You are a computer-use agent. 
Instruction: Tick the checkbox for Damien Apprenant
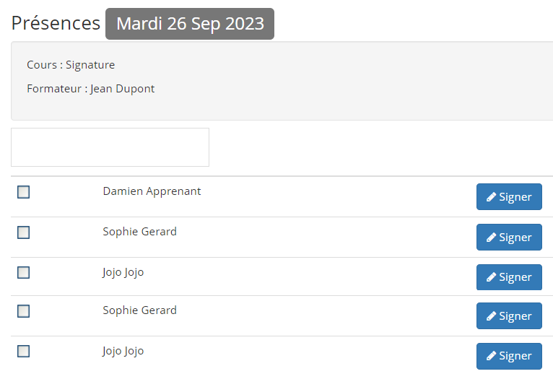[23, 192]
